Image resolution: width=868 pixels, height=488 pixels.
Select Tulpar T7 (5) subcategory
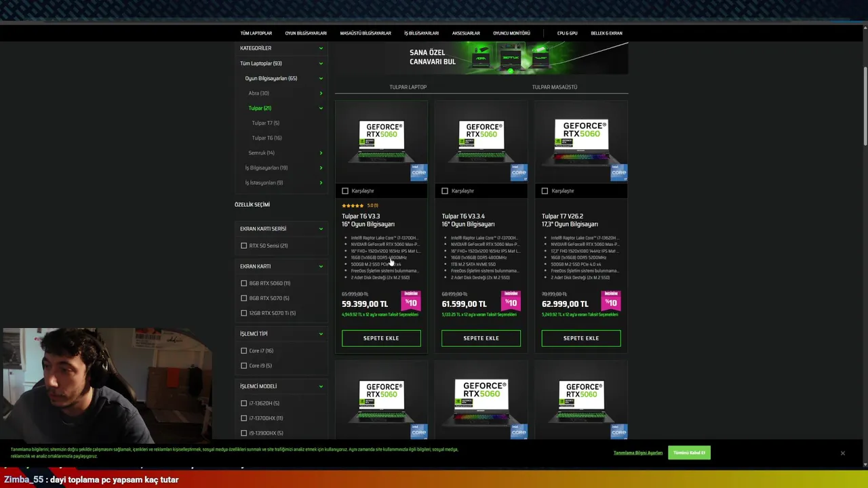click(265, 123)
